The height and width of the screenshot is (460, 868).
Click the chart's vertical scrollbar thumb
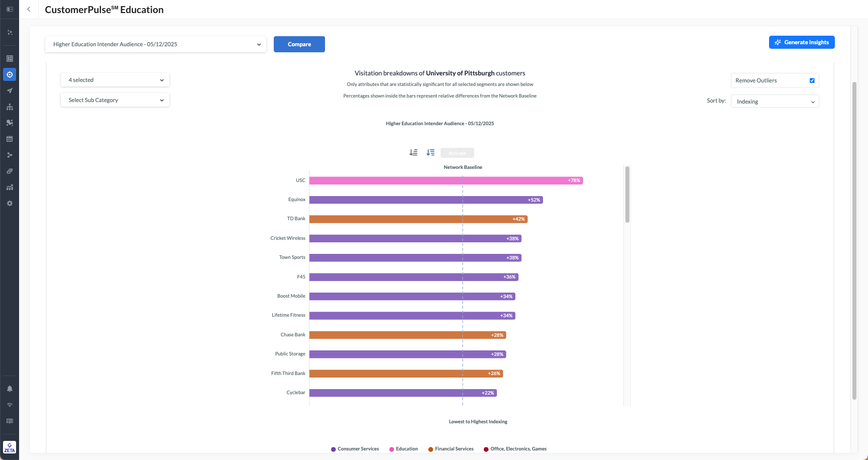[627, 195]
